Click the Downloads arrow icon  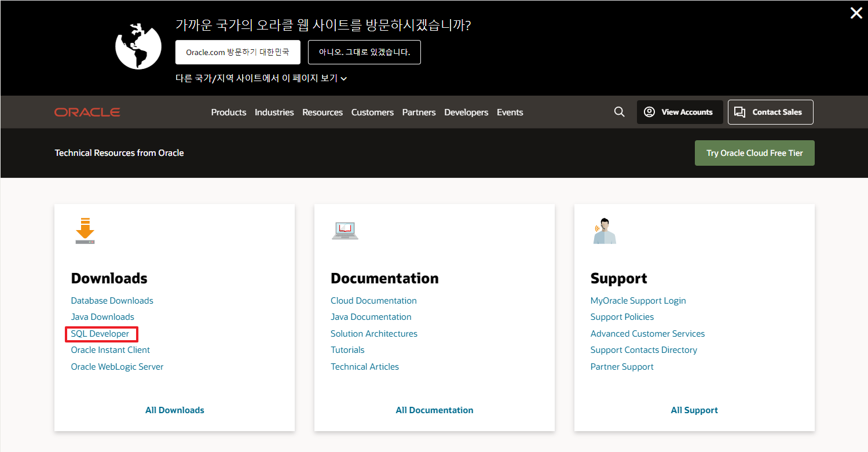tap(85, 230)
